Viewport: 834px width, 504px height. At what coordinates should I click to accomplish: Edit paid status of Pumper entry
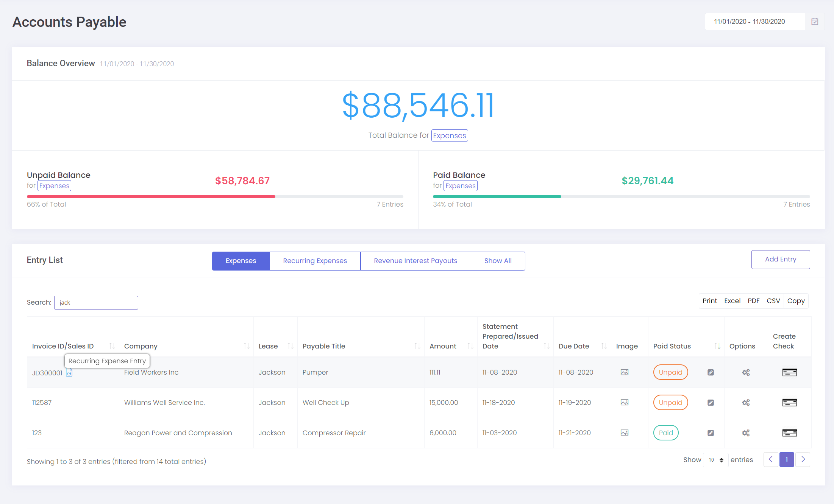[711, 372]
